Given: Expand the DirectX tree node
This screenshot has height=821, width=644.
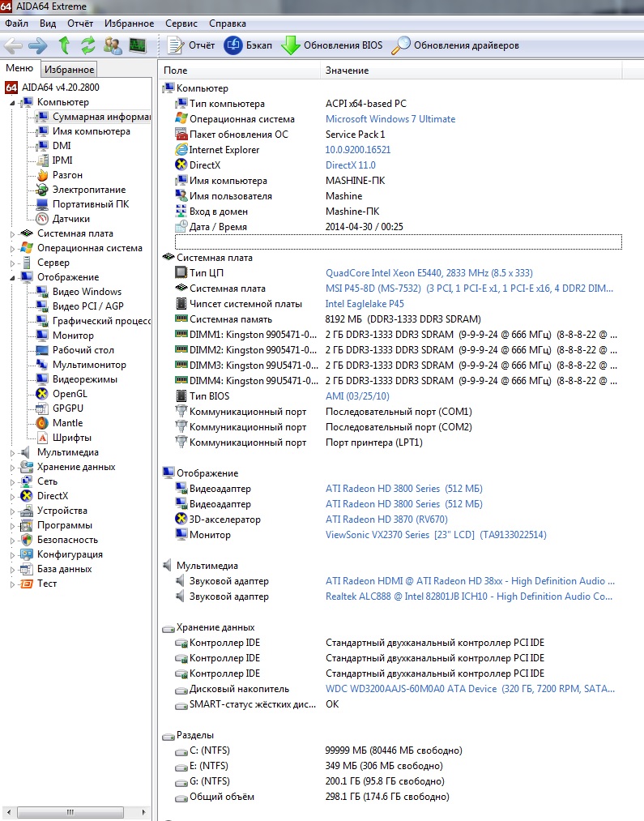Looking at the screenshot, I should (12, 497).
